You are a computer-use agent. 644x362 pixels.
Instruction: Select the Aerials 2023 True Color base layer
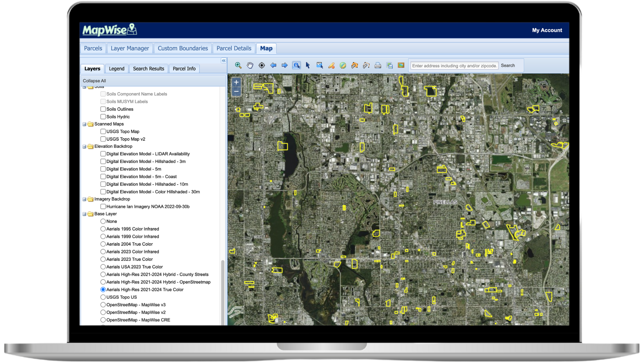click(x=103, y=259)
